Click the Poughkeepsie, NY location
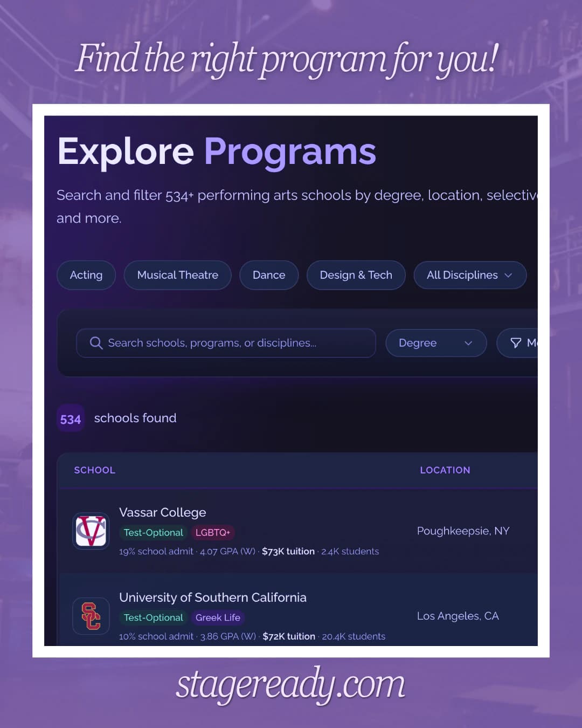Viewport: 582px width, 728px height. click(x=463, y=531)
